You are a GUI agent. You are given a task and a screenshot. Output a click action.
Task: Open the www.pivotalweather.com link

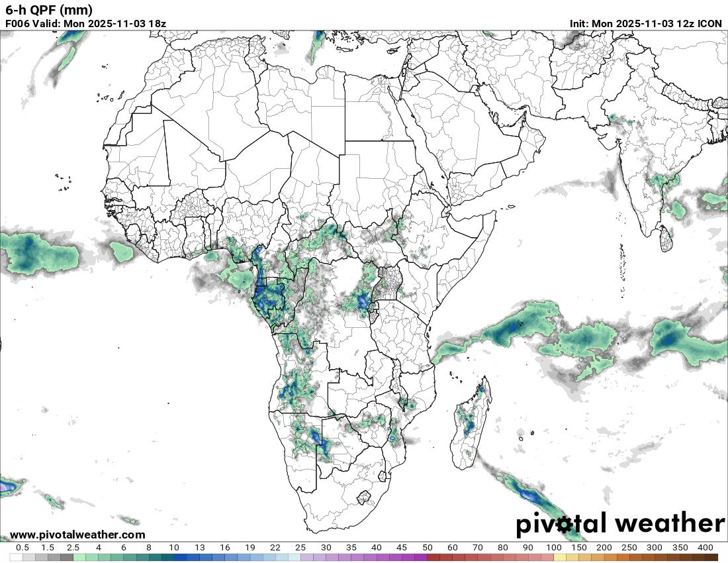point(77,535)
